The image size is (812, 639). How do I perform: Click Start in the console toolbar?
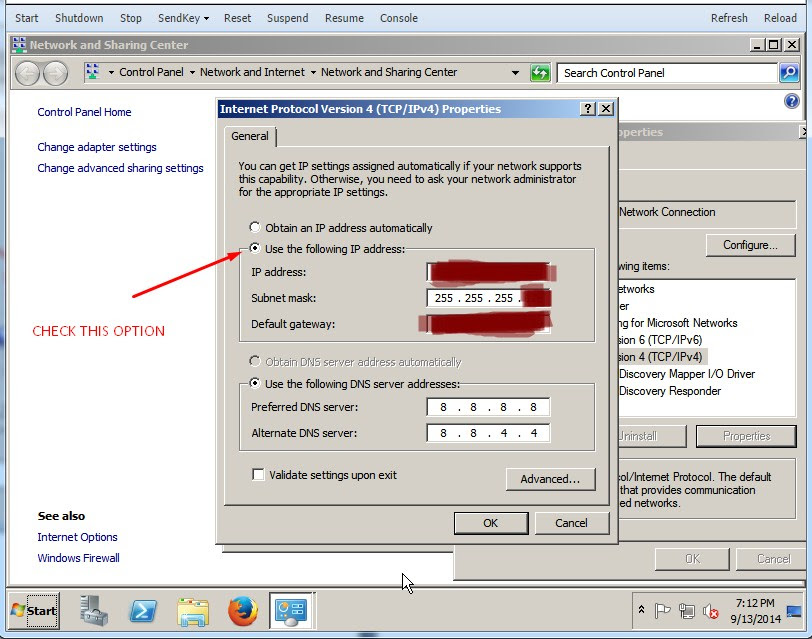[26, 18]
